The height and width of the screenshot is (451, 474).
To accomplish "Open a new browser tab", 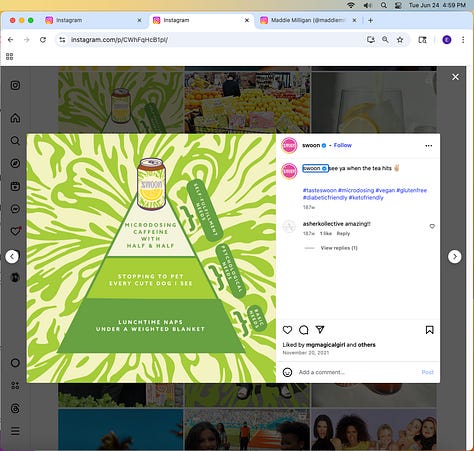I will click(x=370, y=20).
